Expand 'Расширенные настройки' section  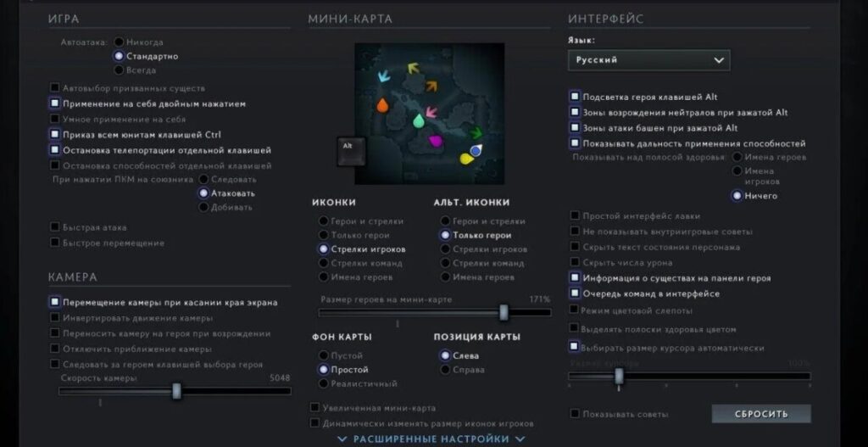[431, 439]
